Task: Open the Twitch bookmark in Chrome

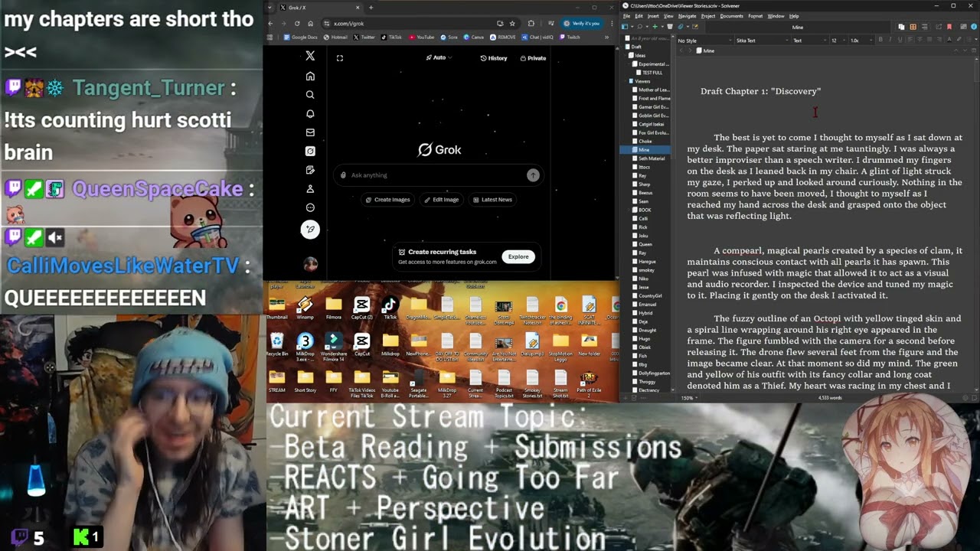Action: [570, 37]
